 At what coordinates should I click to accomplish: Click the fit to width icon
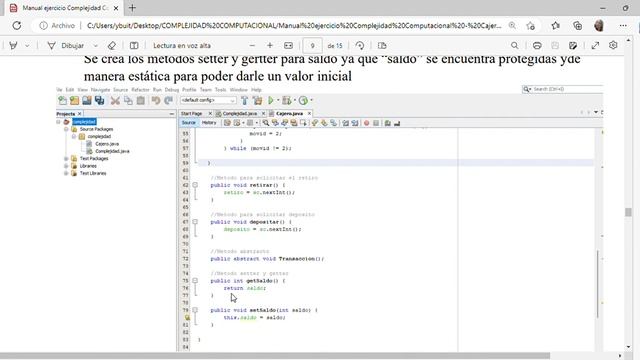point(288,45)
